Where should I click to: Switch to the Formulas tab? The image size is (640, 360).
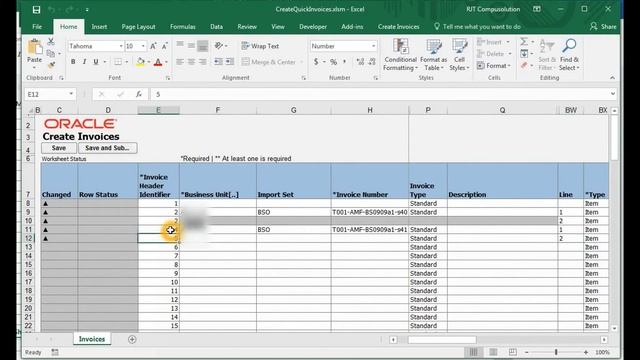[x=182, y=27]
